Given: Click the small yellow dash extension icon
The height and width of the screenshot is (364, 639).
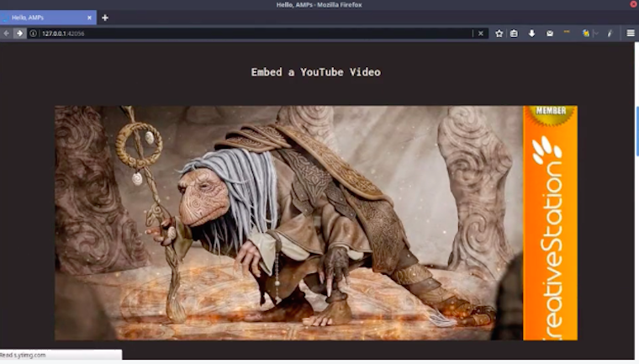Looking at the screenshot, I should click(567, 32).
